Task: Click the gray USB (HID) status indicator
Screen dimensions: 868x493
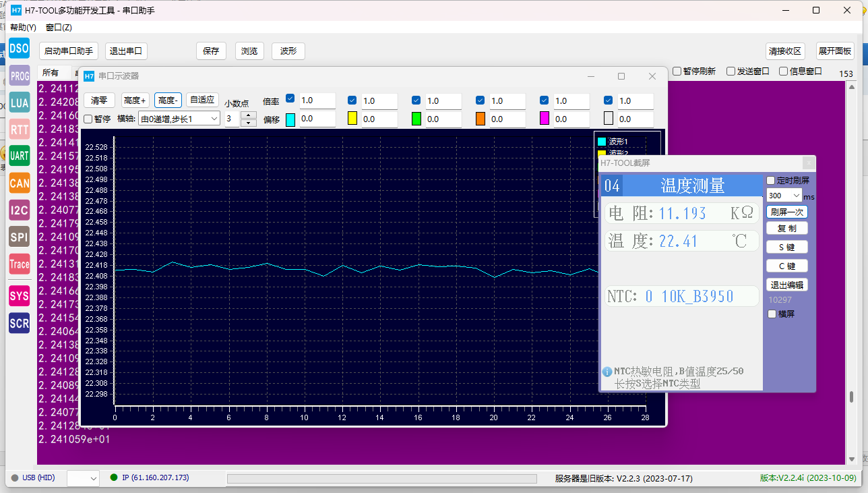Action: [14, 477]
